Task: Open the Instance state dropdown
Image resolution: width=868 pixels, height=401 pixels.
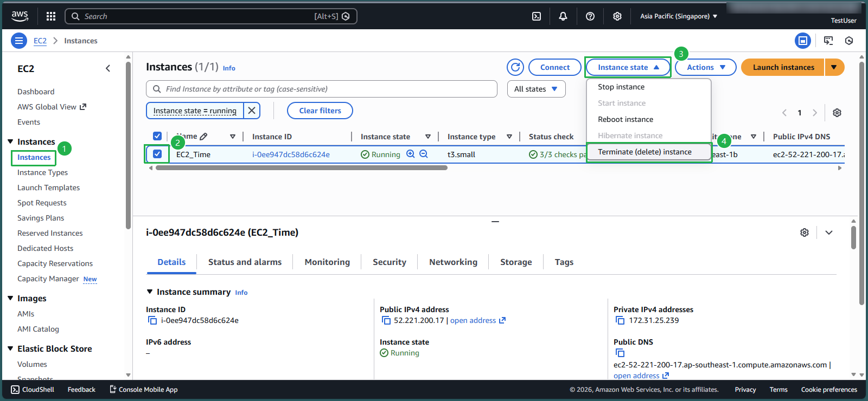Action: 628,67
